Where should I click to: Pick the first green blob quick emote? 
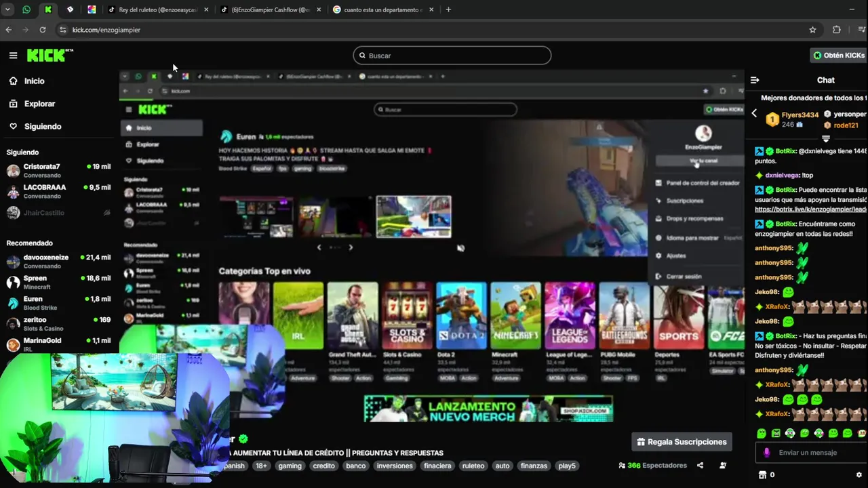[762, 433]
